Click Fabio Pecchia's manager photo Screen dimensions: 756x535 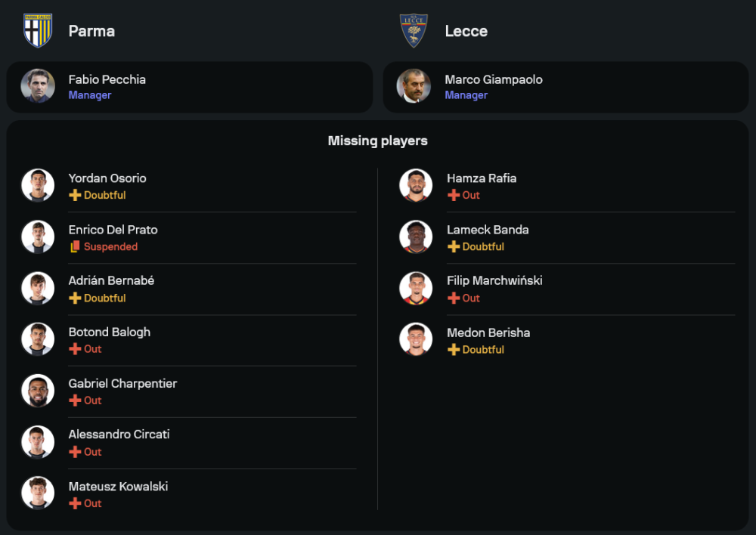pyautogui.click(x=38, y=86)
